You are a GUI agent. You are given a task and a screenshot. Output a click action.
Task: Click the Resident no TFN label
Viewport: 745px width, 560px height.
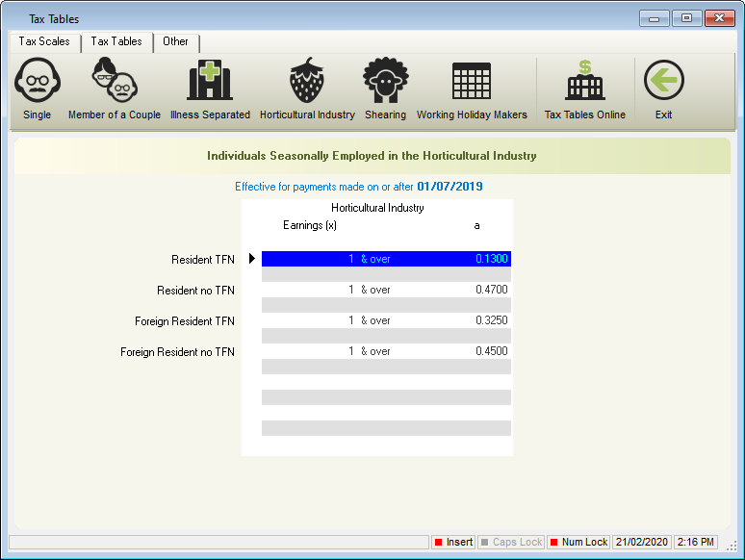195,291
